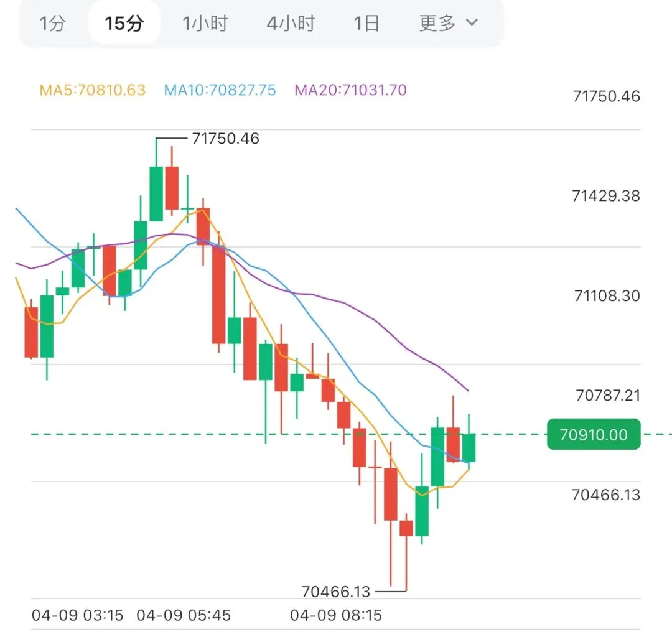The height and width of the screenshot is (632, 672).
Task: Switch to the 1分 timeframe tab
Action: pos(53,24)
